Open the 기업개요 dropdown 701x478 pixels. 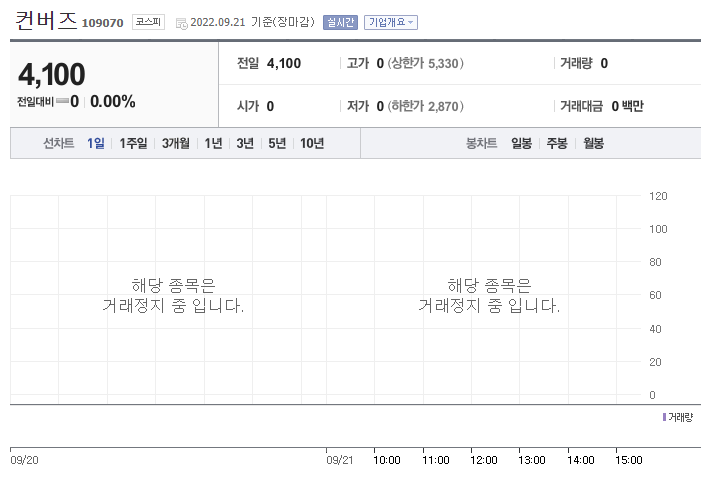pyautogui.click(x=391, y=22)
